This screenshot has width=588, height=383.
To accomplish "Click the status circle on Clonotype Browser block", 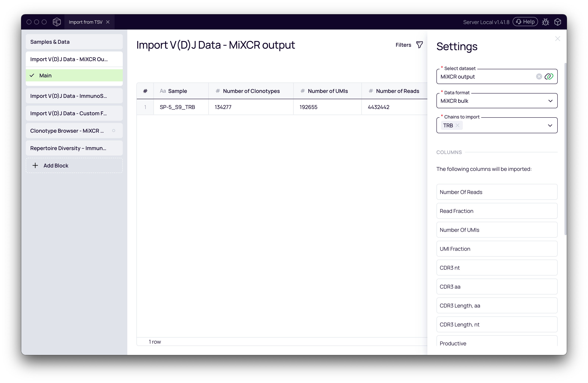I will [x=114, y=131].
